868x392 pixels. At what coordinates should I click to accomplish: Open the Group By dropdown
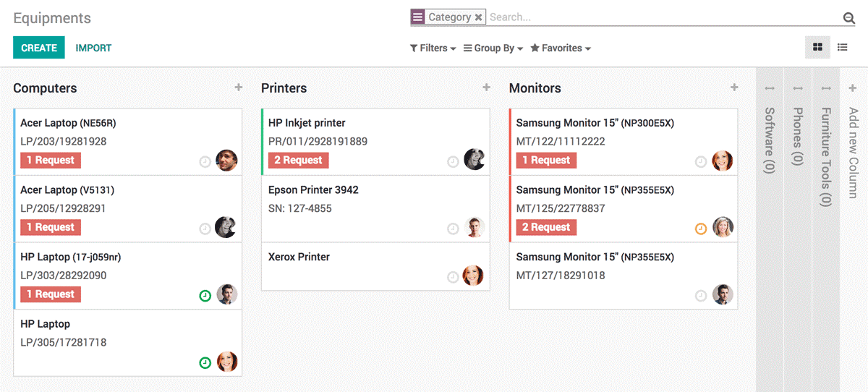tap(493, 48)
